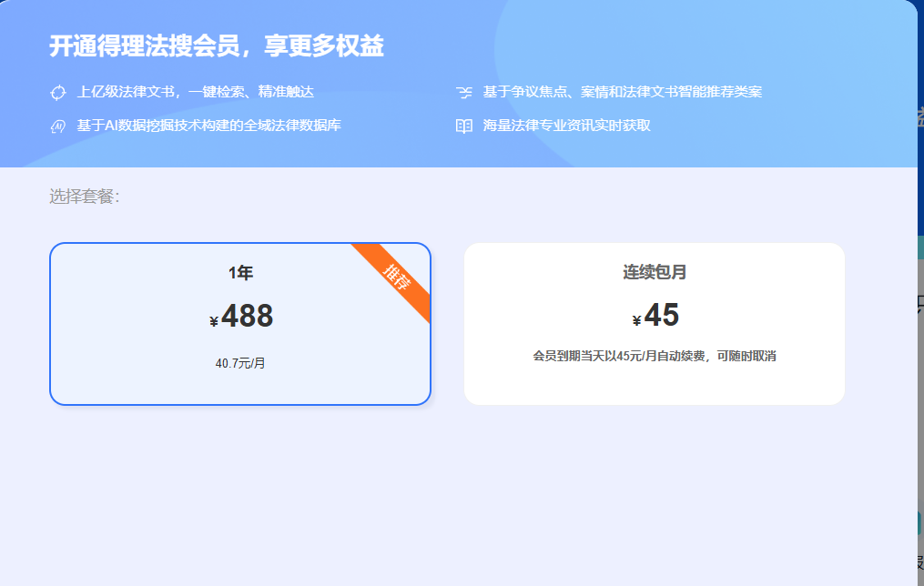Click the 40.7元/月 price note
This screenshot has height=586, width=924.
coord(240,364)
